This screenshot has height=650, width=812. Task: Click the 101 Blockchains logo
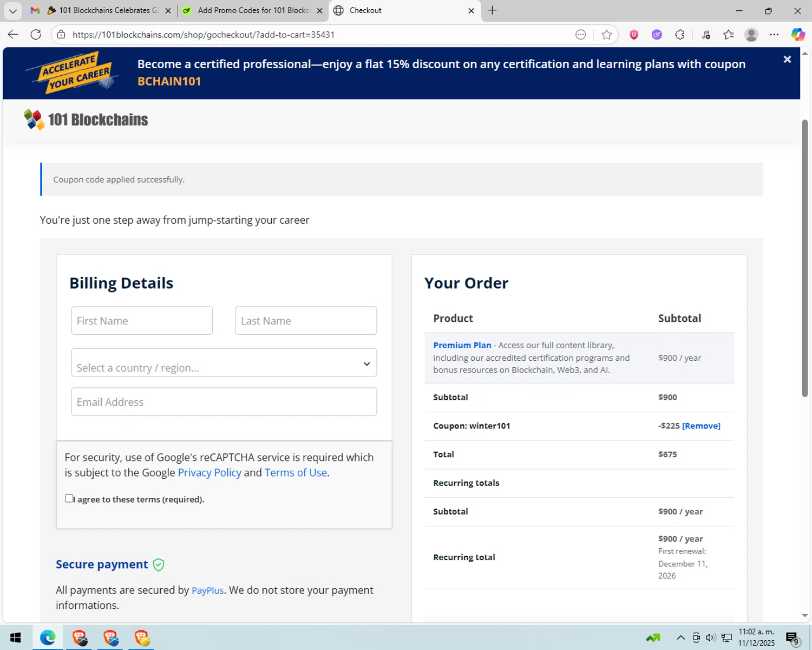pyautogui.click(x=86, y=120)
